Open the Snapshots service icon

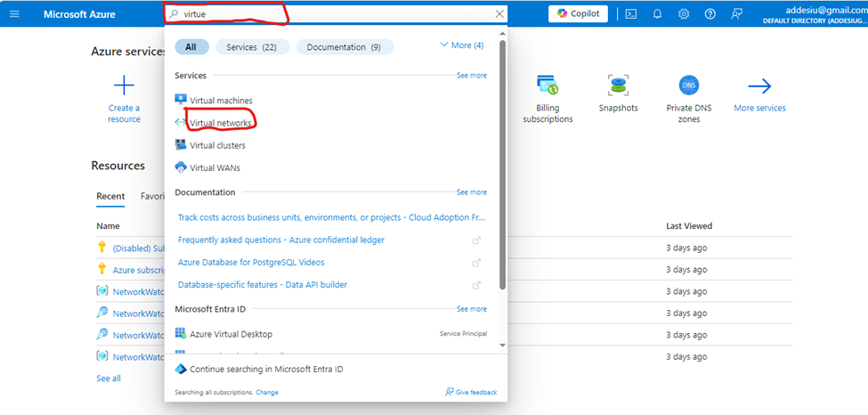(618, 85)
